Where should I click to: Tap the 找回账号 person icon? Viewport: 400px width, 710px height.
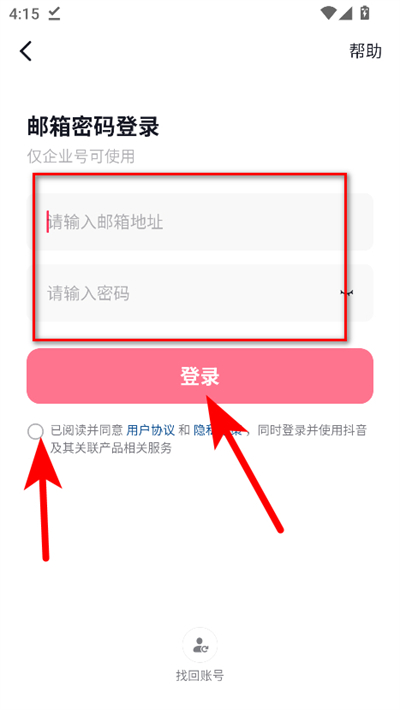click(x=200, y=645)
